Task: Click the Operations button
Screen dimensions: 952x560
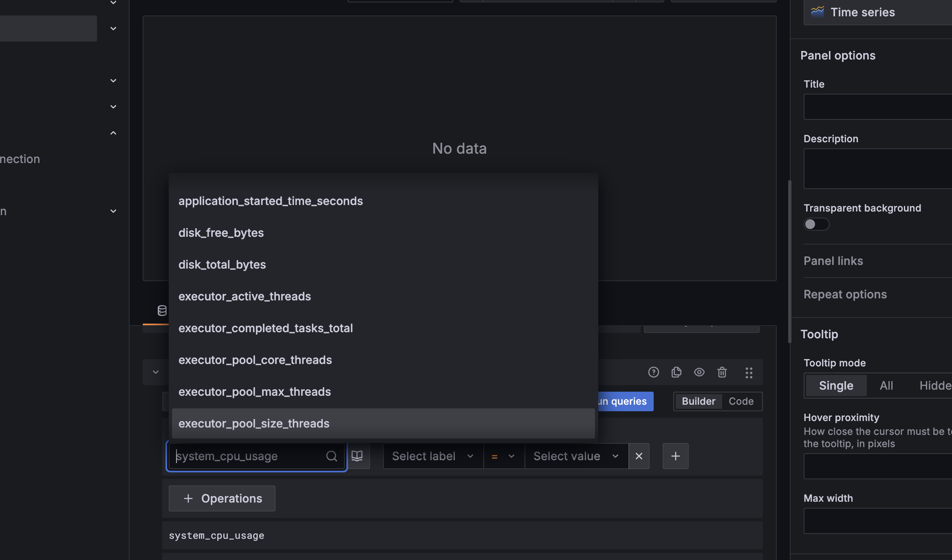Action: click(x=222, y=498)
